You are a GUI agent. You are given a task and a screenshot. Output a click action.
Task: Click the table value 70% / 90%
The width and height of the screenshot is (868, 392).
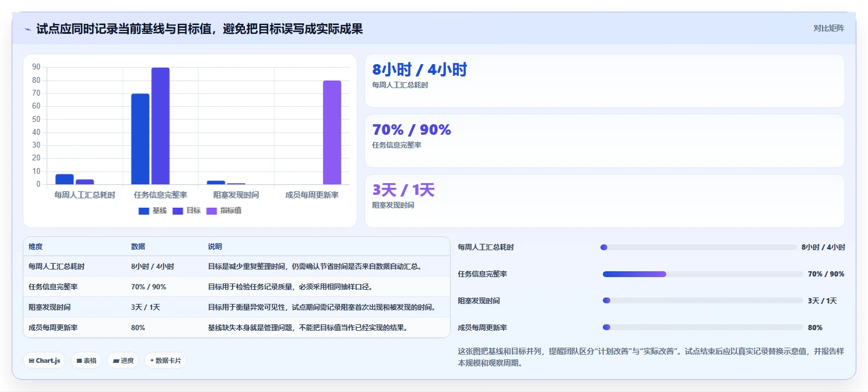[149, 287]
